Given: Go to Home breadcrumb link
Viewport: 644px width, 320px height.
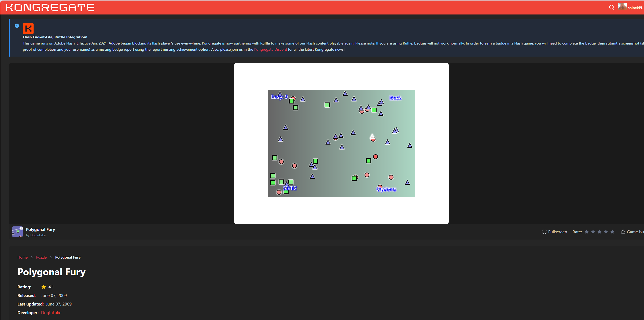Looking at the screenshot, I should [23, 257].
